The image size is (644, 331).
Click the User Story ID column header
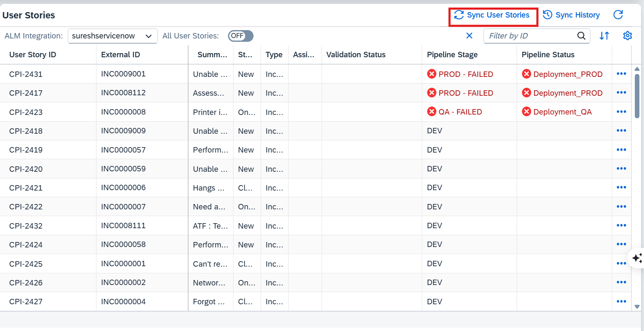[33, 55]
